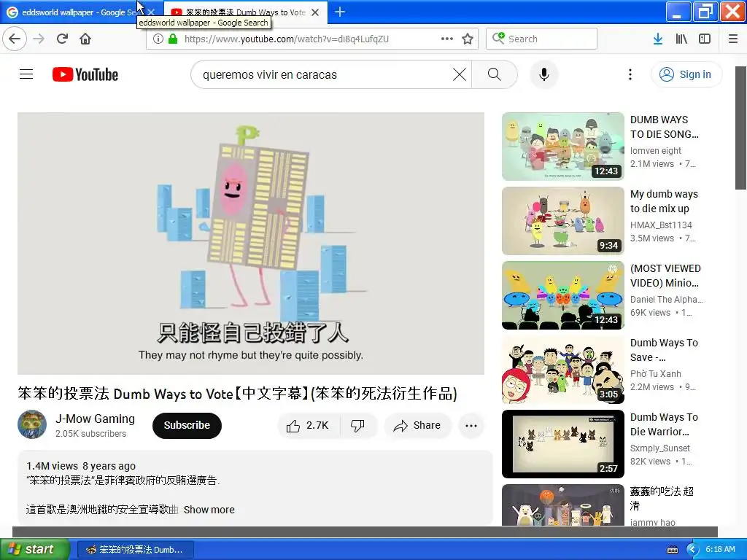Open the downloads arrow icon
The height and width of the screenshot is (560, 747).
pos(658,39)
